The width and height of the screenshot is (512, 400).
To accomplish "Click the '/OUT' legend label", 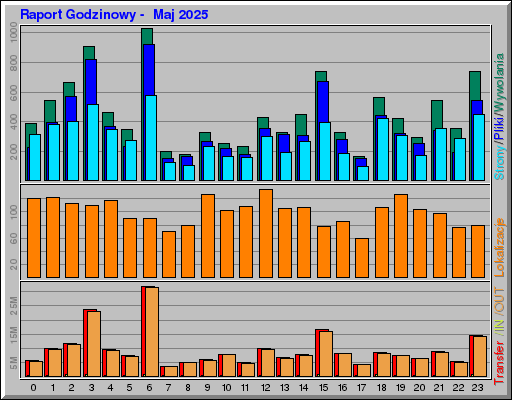I will 499,301.
